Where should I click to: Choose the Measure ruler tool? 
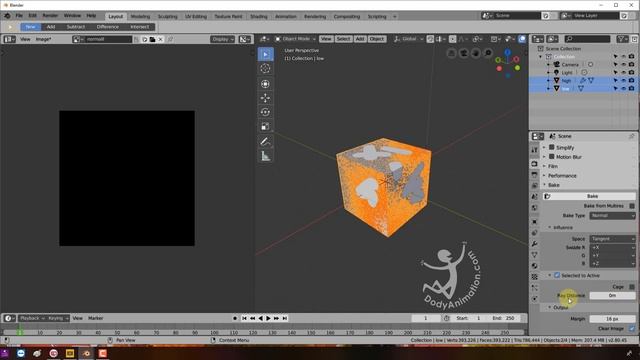pyautogui.click(x=265, y=156)
